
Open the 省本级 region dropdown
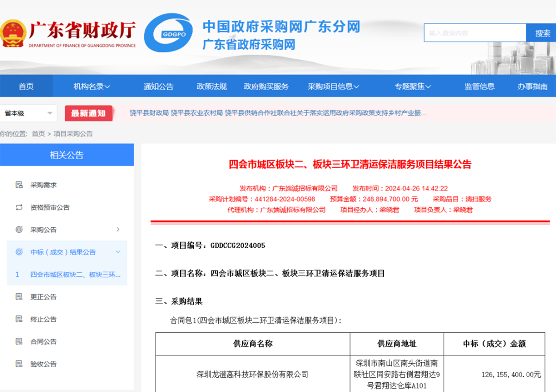coord(29,113)
